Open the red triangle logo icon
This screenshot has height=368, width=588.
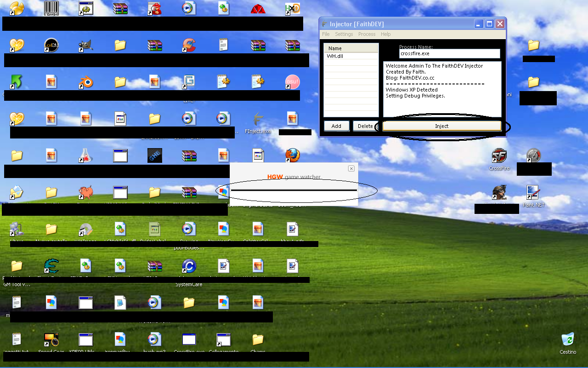(258, 8)
